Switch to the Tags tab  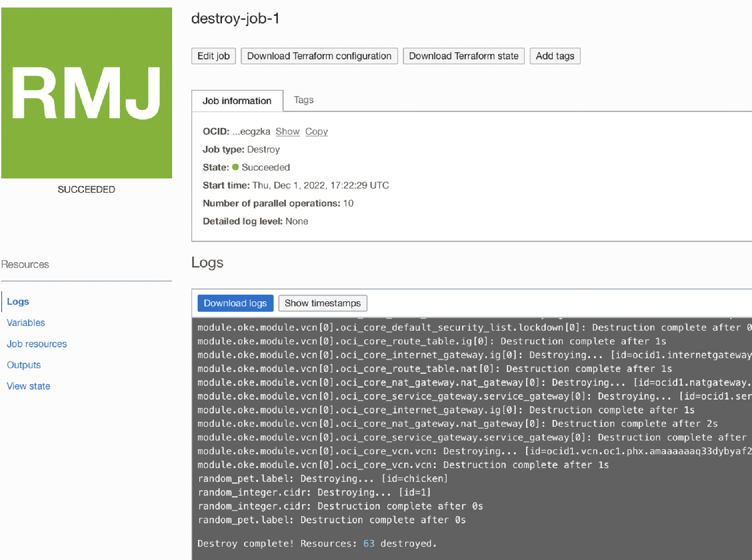(x=303, y=100)
